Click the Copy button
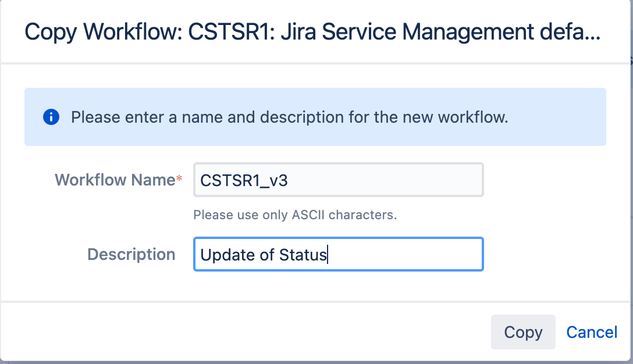The height and width of the screenshot is (364, 633). coord(523,332)
